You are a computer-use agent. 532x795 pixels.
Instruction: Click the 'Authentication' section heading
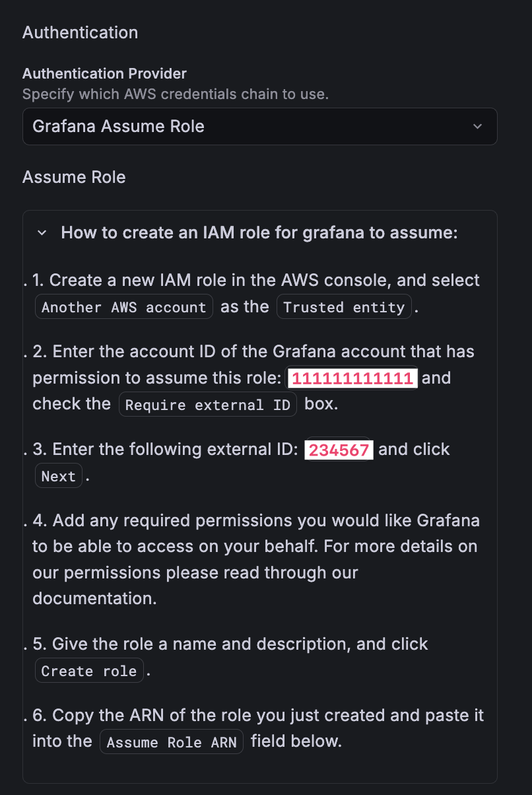click(x=80, y=32)
